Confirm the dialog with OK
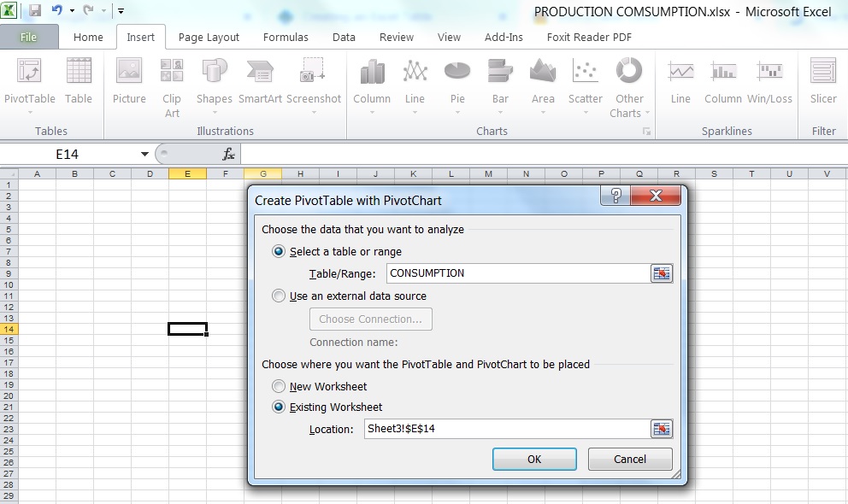 (x=534, y=460)
